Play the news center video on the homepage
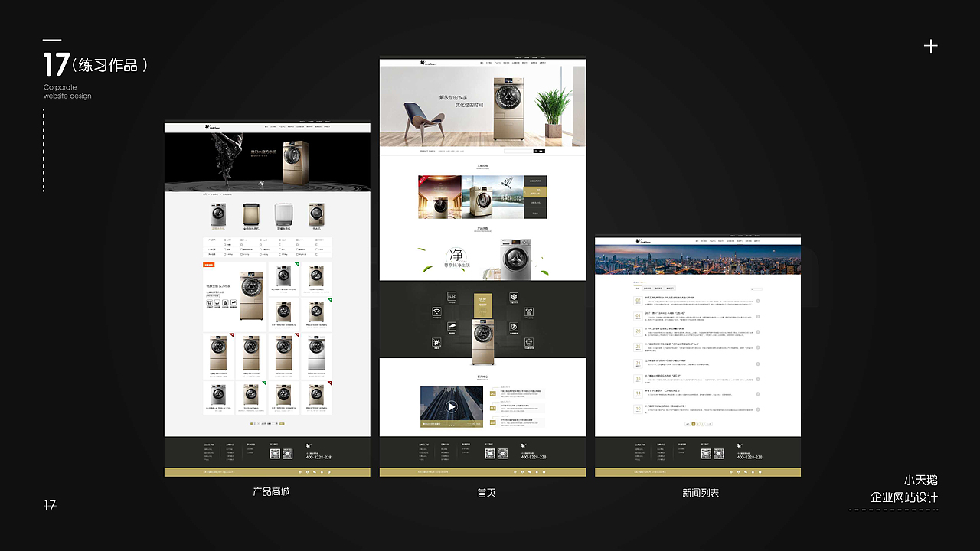The height and width of the screenshot is (551, 980). pos(452,407)
